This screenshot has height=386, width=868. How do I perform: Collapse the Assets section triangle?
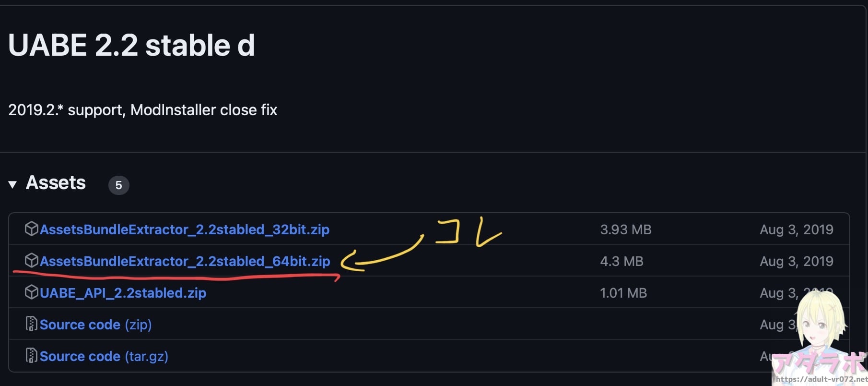pos(12,184)
